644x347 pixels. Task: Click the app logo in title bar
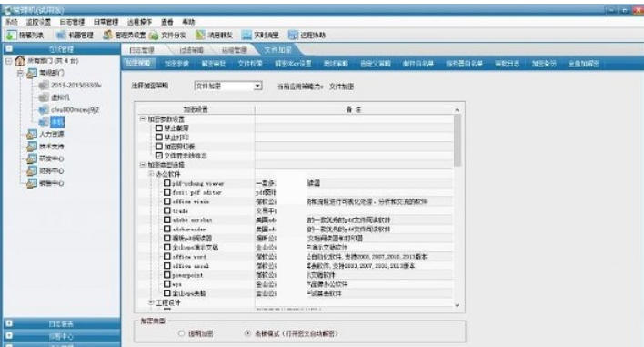(7, 10)
